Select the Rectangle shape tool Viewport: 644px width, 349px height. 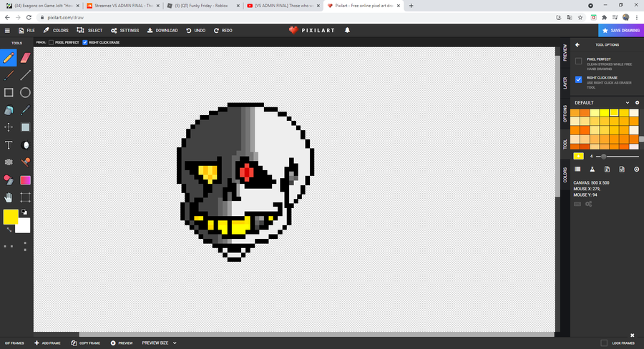[8, 92]
